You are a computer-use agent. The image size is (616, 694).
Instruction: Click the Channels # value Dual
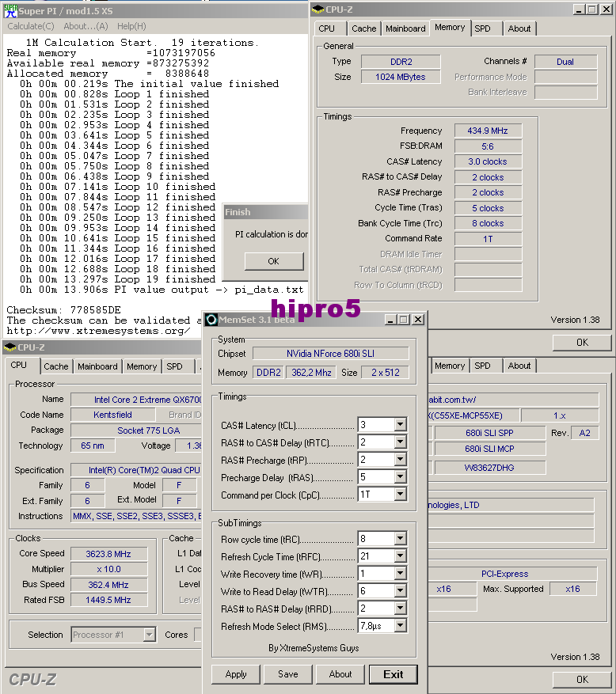(565, 62)
